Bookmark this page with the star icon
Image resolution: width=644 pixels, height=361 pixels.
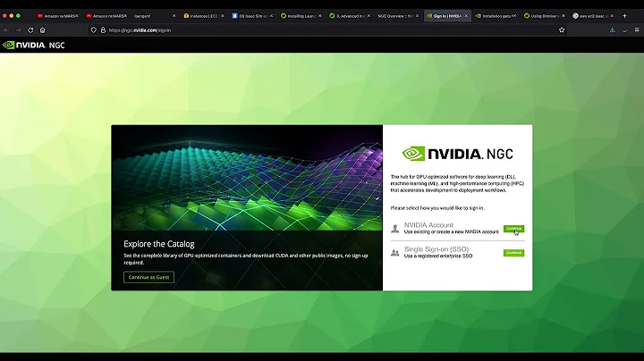point(562,30)
